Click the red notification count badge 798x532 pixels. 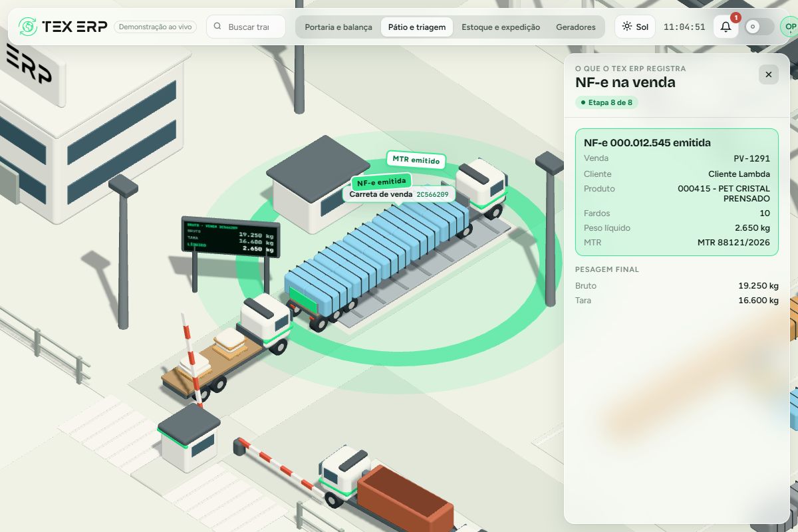[x=735, y=17]
